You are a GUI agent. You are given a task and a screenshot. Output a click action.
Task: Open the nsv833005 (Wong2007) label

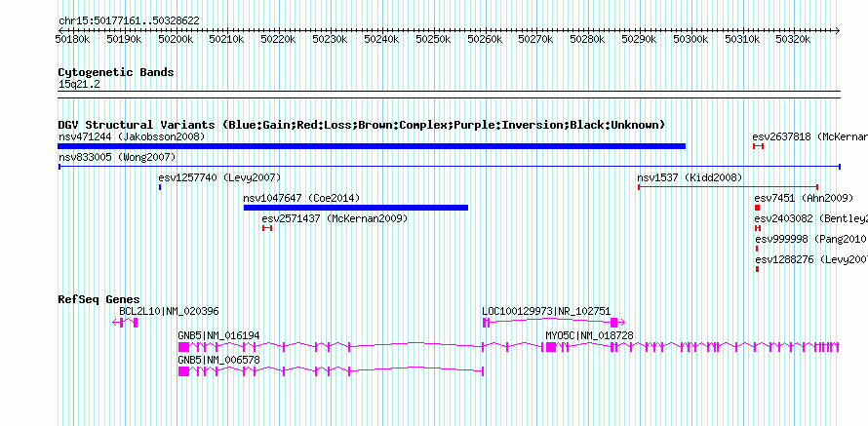click(116, 157)
